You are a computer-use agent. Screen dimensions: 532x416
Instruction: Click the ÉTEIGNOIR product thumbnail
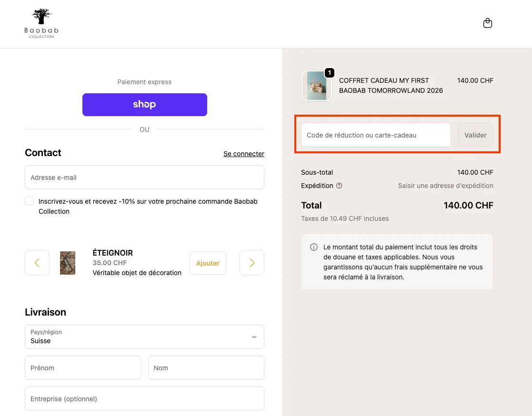67,263
